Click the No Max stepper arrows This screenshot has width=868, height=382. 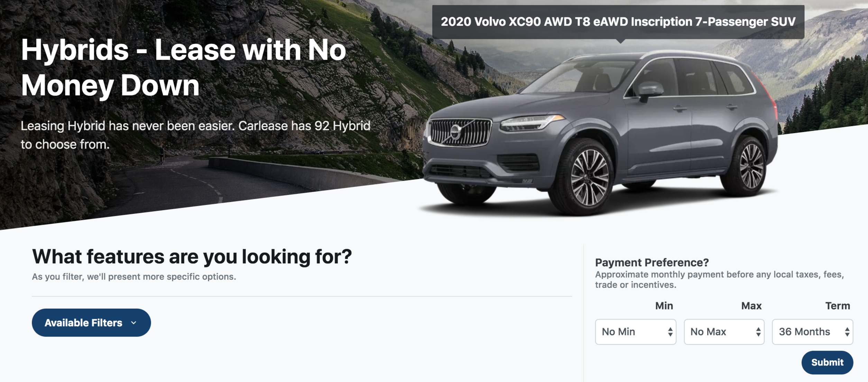pyautogui.click(x=758, y=332)
